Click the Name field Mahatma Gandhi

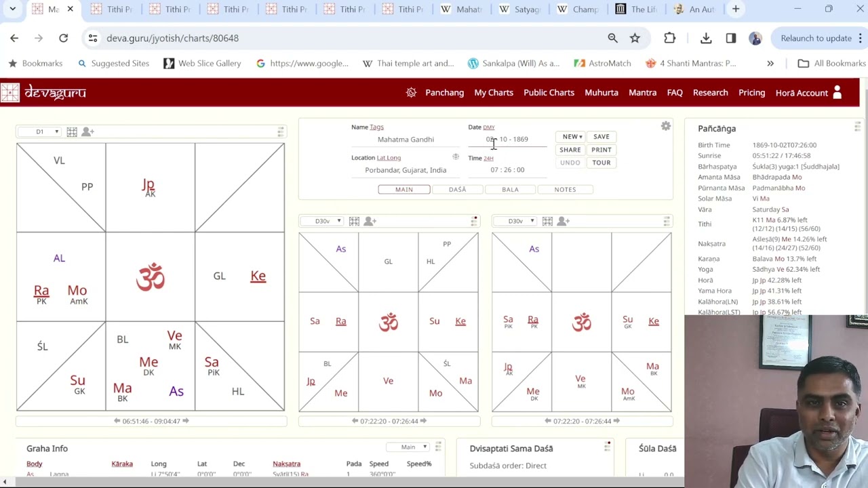(x=406, y=140)
